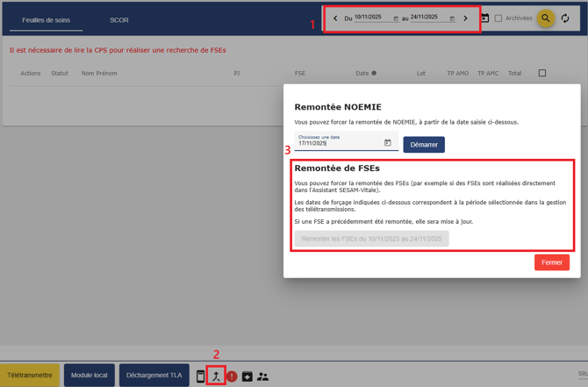Screen dimensions: 588x387
Task: Click the card reader device icon
Action: [x=201, y=376]
